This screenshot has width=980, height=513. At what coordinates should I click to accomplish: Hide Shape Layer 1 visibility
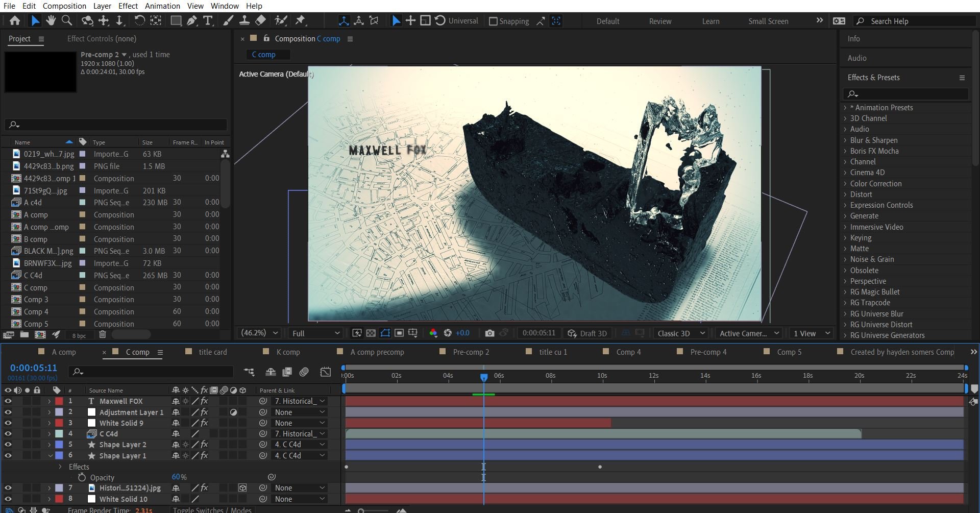8,455
